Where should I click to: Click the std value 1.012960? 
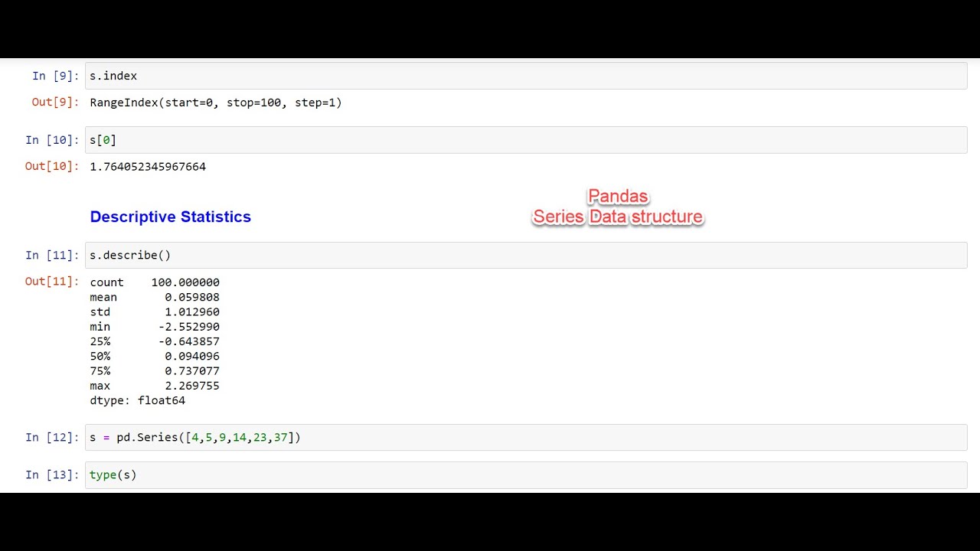(192, 311)
